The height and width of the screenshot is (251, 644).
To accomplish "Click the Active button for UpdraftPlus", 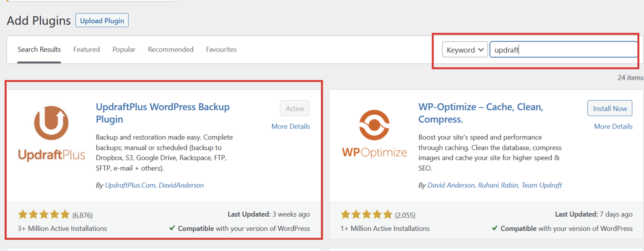I will (x=295, y=109).
